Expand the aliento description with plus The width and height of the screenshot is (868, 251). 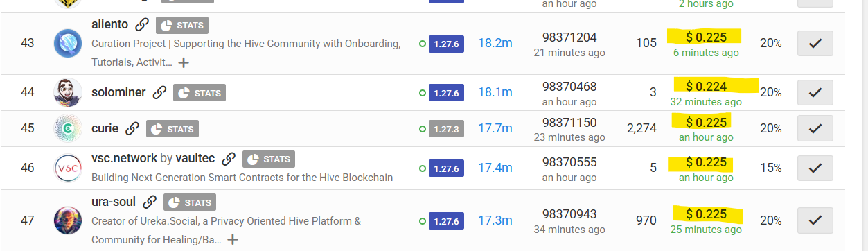pyautogui.click(x=184, y=62)
